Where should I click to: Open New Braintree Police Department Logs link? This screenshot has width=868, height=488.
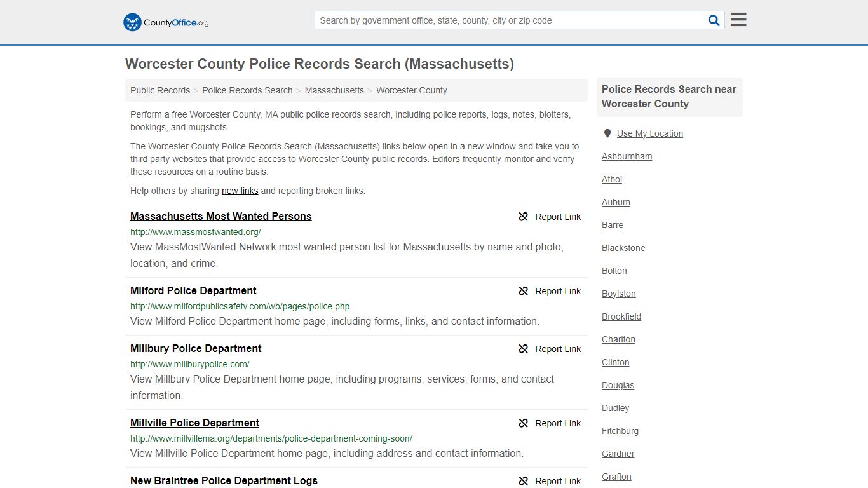224,480
